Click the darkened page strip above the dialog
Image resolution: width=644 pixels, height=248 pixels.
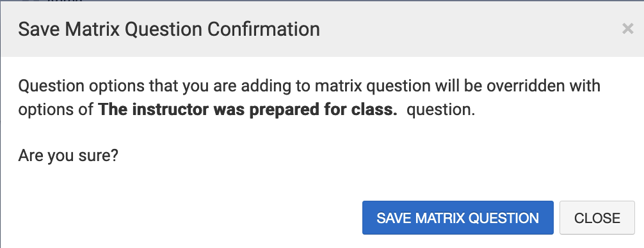pyautogui.click(x=322, y=1)
